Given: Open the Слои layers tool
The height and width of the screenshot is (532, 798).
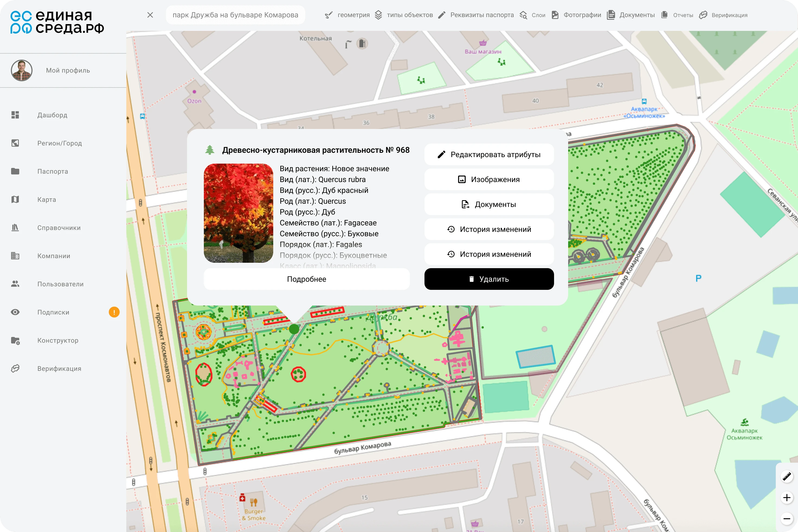Looking at the screenshot, I should click(532, 15).
